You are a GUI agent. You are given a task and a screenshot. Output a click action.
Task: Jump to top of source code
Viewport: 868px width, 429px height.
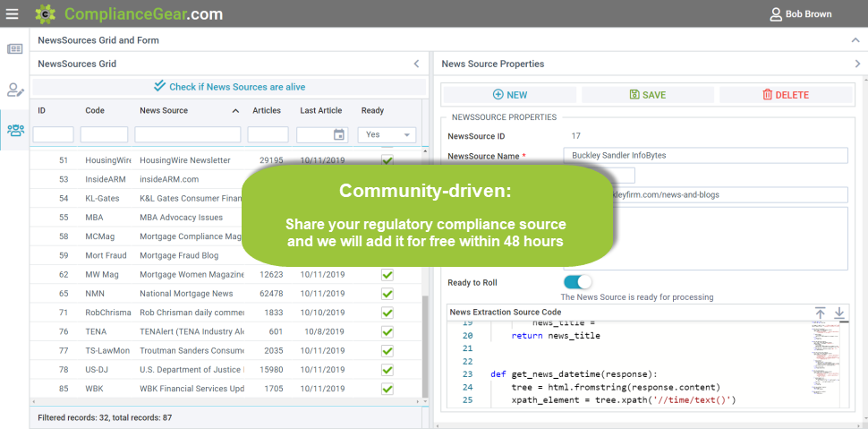tap(821, 313)
